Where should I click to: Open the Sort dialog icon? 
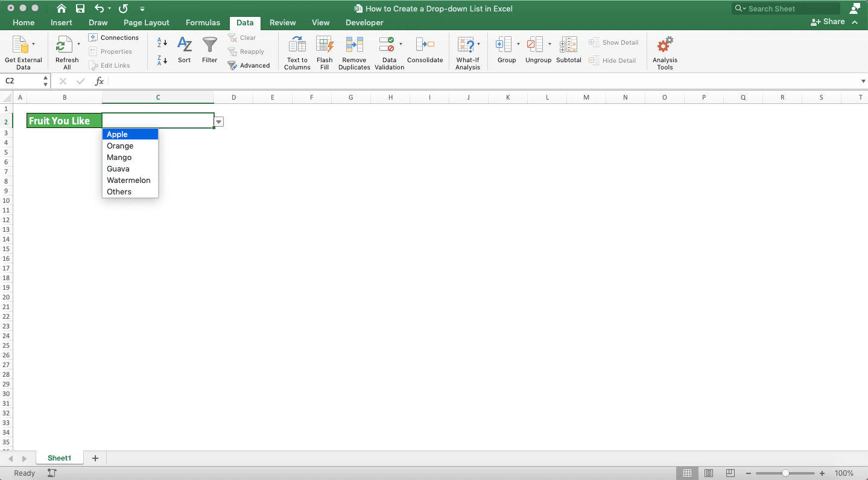(x=185, y=45)
